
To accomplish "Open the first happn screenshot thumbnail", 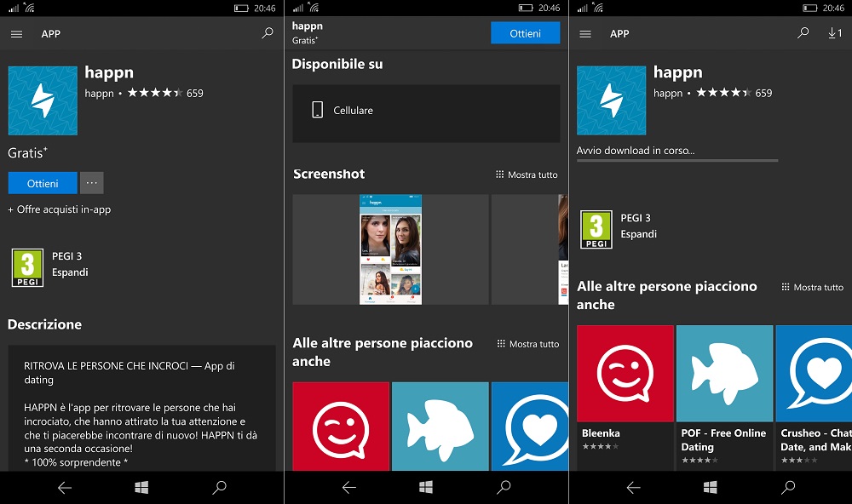I will point(390,249).
